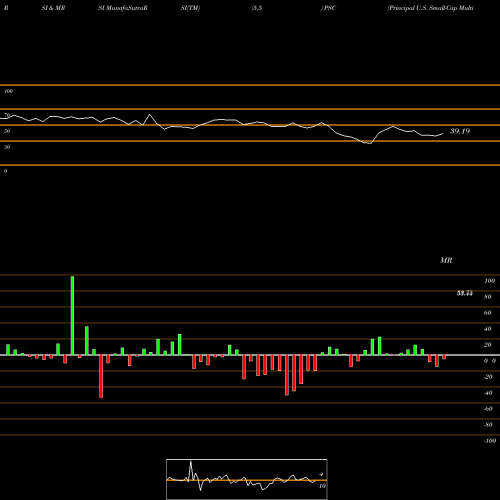The height and width of the screenshot is (500, 500).
Task: Click the 'SI & MR' header text
Action: tap(53, 8)
